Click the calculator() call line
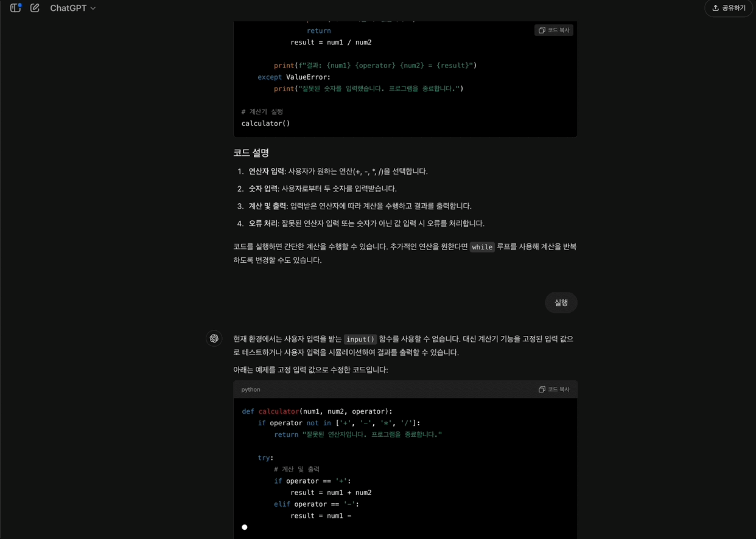Viewport: 756px width, 539px height. pyautogui.click(x=266, y=123)
